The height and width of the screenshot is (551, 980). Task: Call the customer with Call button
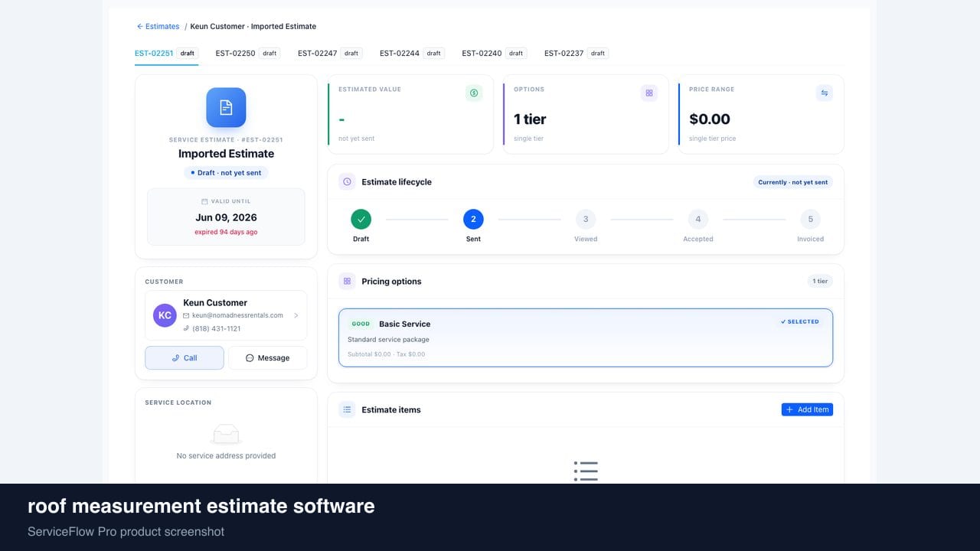185,358
